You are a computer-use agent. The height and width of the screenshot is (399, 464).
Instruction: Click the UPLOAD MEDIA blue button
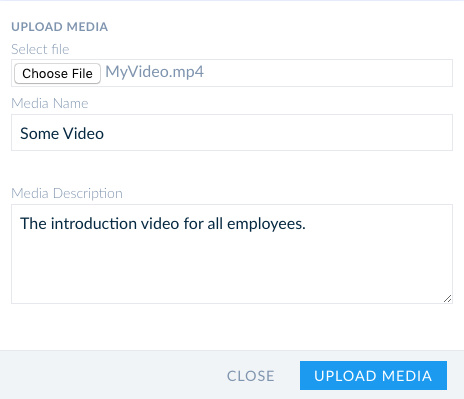click(373, 376)
